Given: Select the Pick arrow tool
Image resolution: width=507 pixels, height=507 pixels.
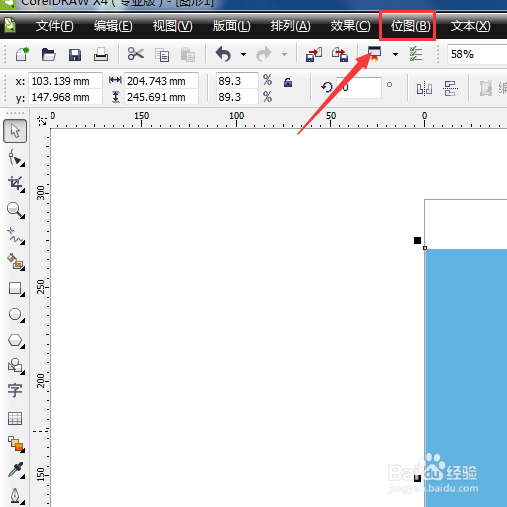Looking at the screenshot, I should 15,131.
